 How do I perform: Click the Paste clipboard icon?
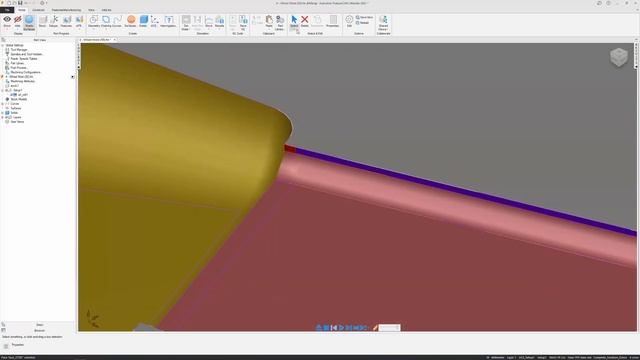click(x=269, y=20)
